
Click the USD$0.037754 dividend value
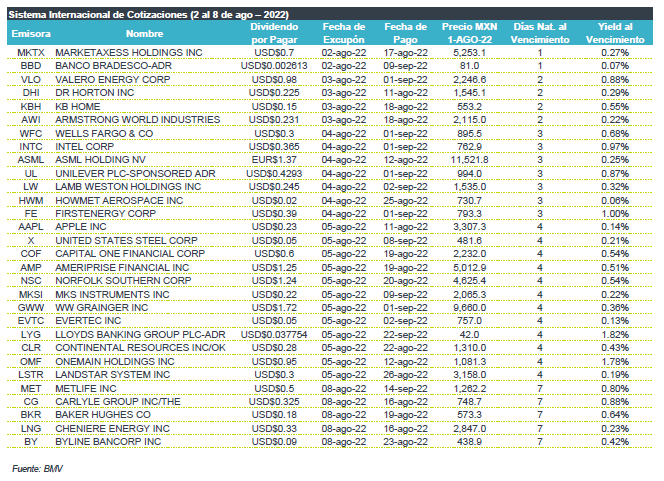[274, 334]
